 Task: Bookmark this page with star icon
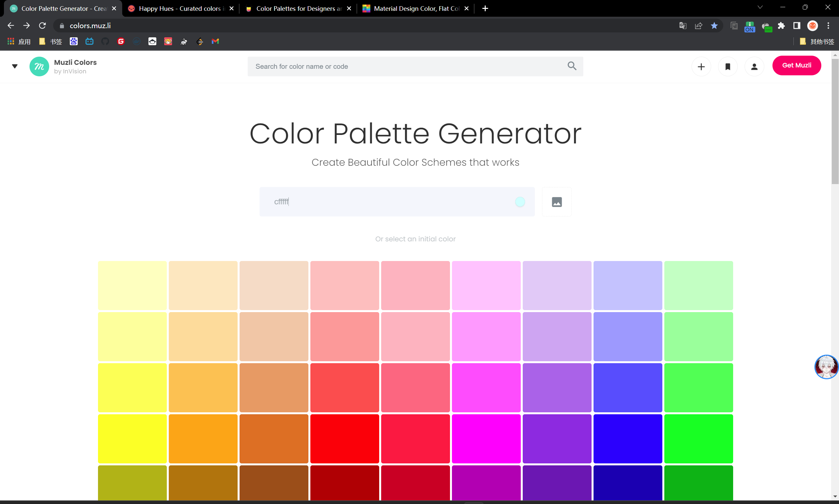714,26
